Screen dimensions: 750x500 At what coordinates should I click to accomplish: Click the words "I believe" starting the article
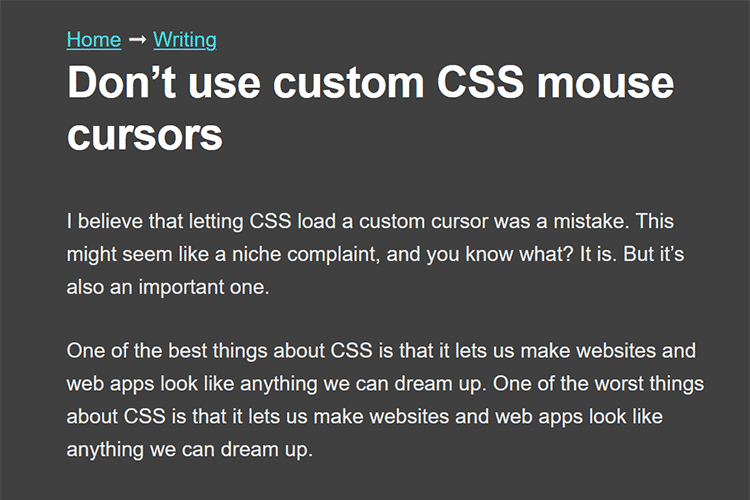pyautogui.click(x=102, y=220)
